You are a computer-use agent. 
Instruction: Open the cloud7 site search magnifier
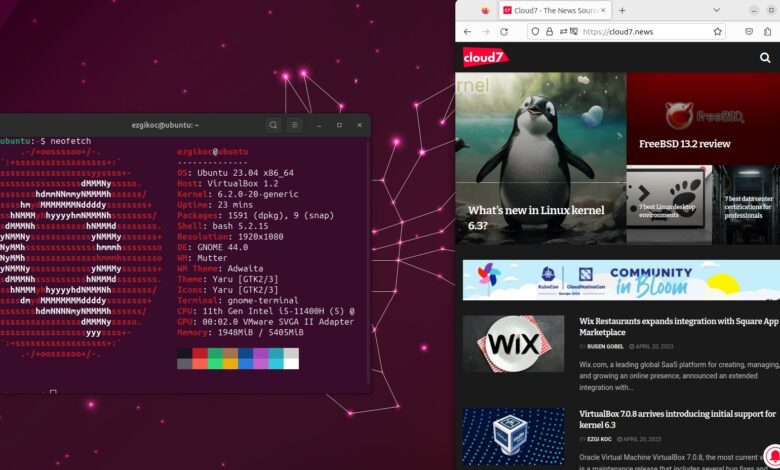(765, 58)
